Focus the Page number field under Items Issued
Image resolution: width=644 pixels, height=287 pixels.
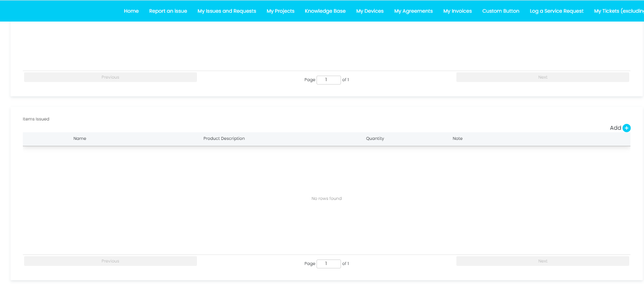pyautogui.click(x=328, y=264)
